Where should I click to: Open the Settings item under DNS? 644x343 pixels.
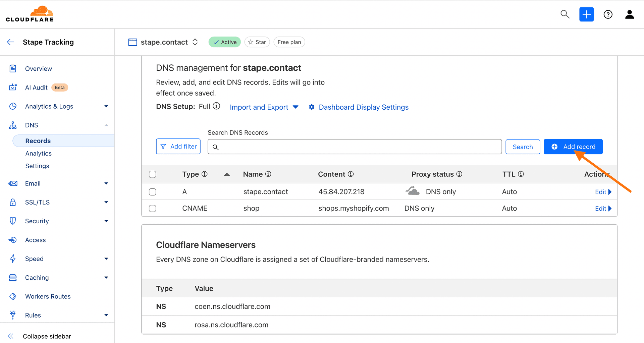37,166
